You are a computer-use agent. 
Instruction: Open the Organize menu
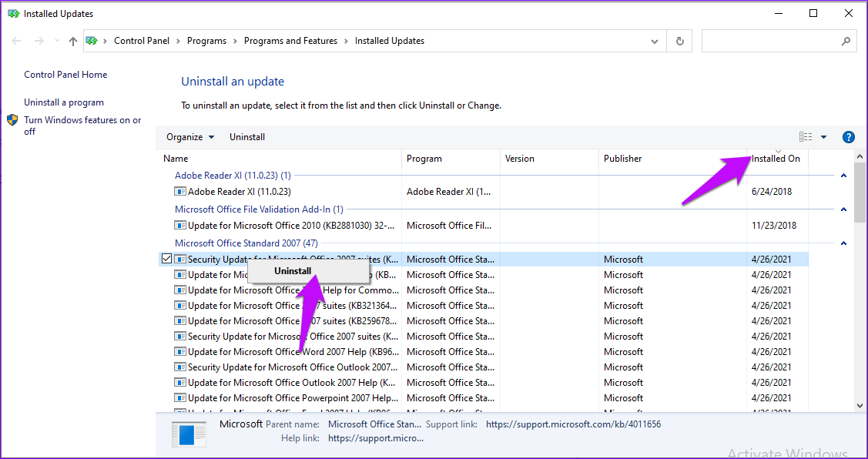click(x=190, y=137)
